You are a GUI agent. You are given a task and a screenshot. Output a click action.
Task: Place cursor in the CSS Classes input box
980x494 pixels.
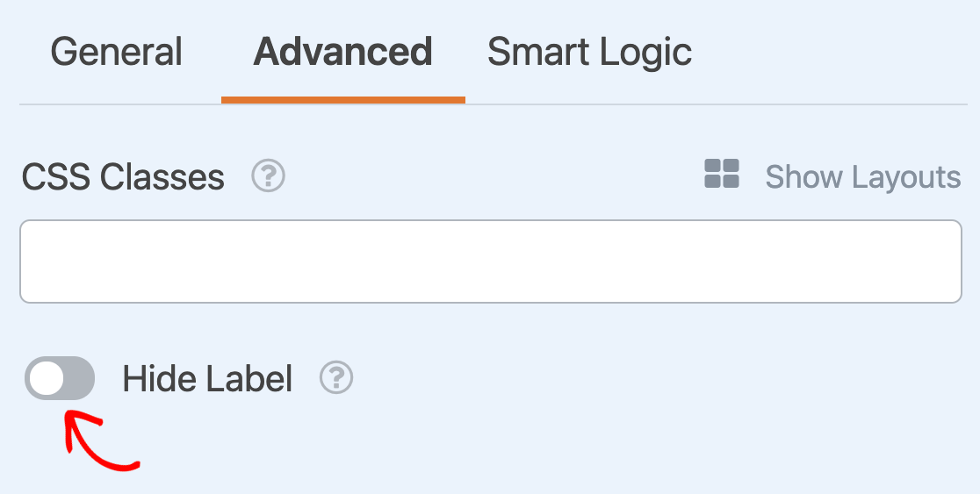490,261
